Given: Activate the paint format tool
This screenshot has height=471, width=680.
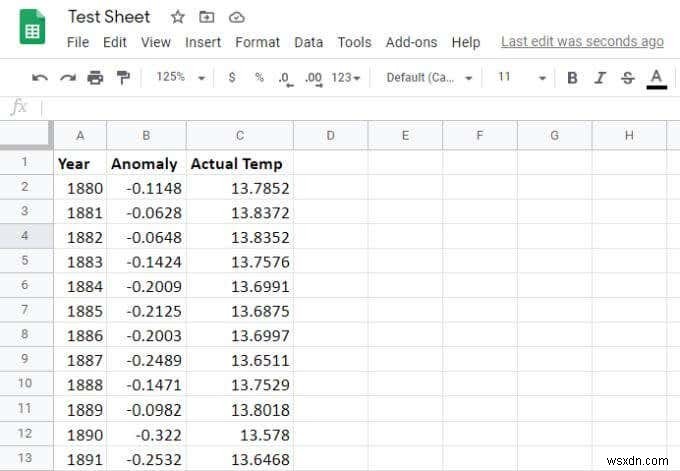Looking at the screenshot, I should pos(123,78).
